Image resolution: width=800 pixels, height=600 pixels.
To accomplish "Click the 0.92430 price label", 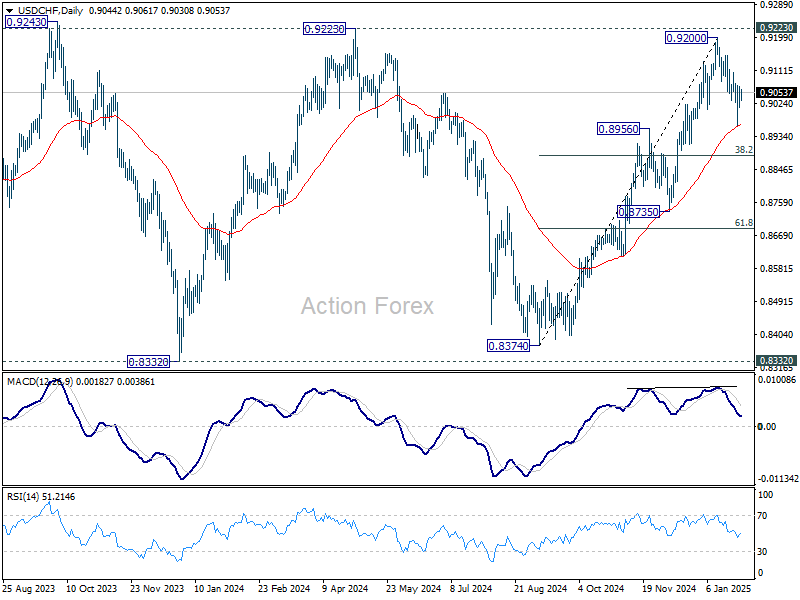I will click(26, 22).
